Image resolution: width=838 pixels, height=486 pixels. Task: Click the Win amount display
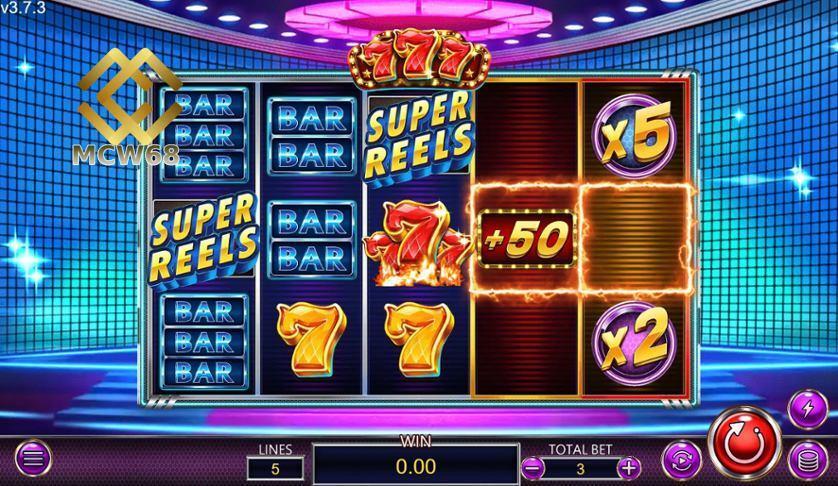click(x=416, y=465)
